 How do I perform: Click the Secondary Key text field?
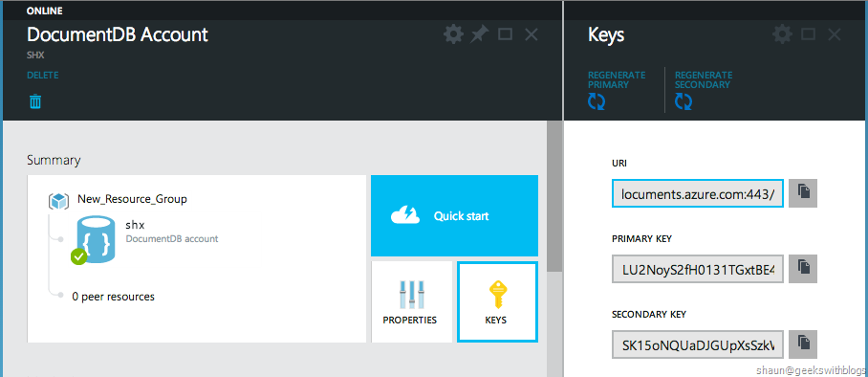point(698,344)
